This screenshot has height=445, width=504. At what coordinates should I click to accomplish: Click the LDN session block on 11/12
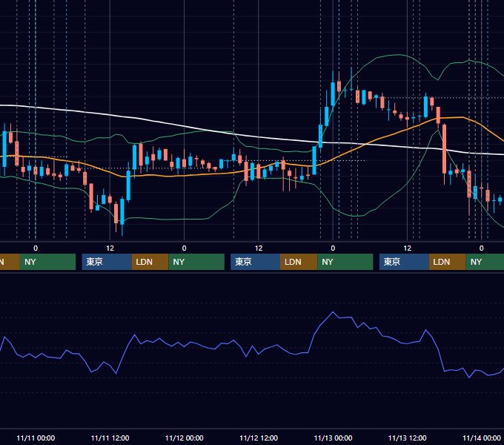coord(299,262)
